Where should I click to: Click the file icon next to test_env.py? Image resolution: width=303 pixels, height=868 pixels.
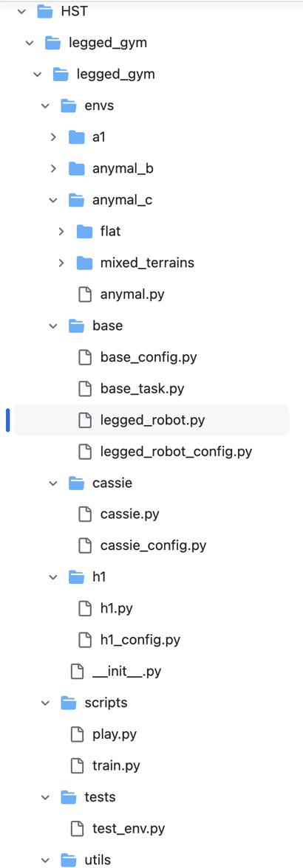click(x=76, y=829)
